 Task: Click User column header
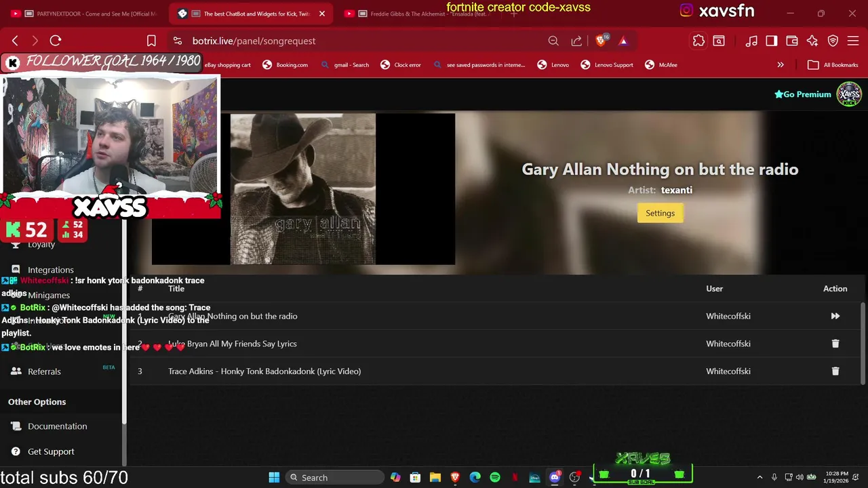pos(715,289)
